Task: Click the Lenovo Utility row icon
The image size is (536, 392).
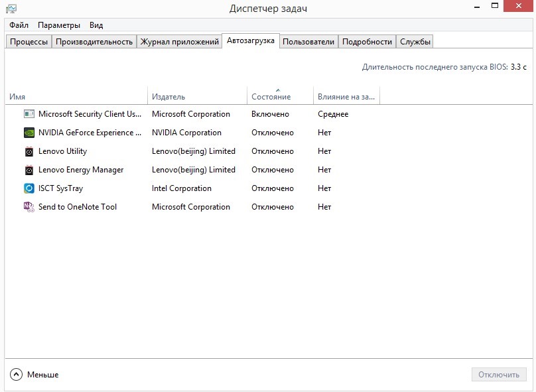Action: click(29, 151)
